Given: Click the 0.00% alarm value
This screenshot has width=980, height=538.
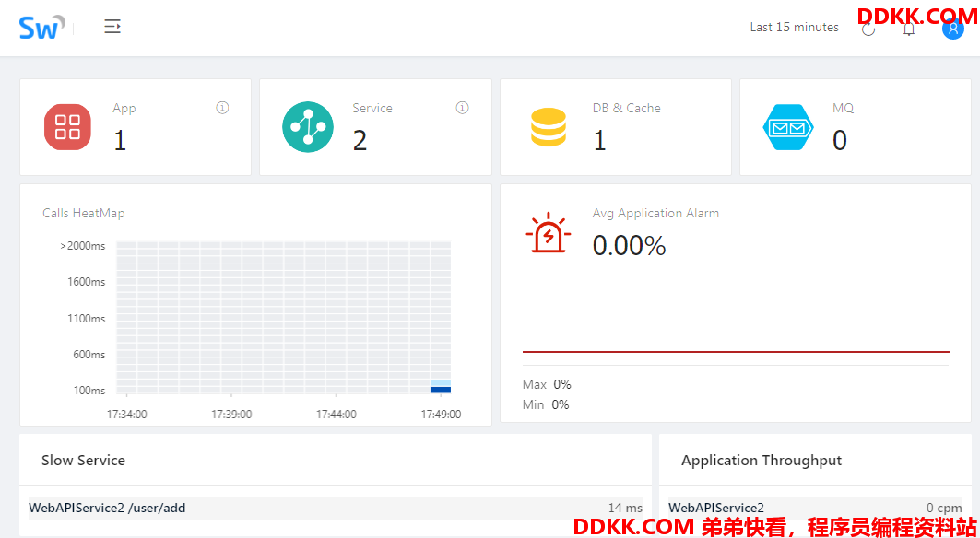Looking at the screenshot, I should pyautogui.click(x=629, y=246).
